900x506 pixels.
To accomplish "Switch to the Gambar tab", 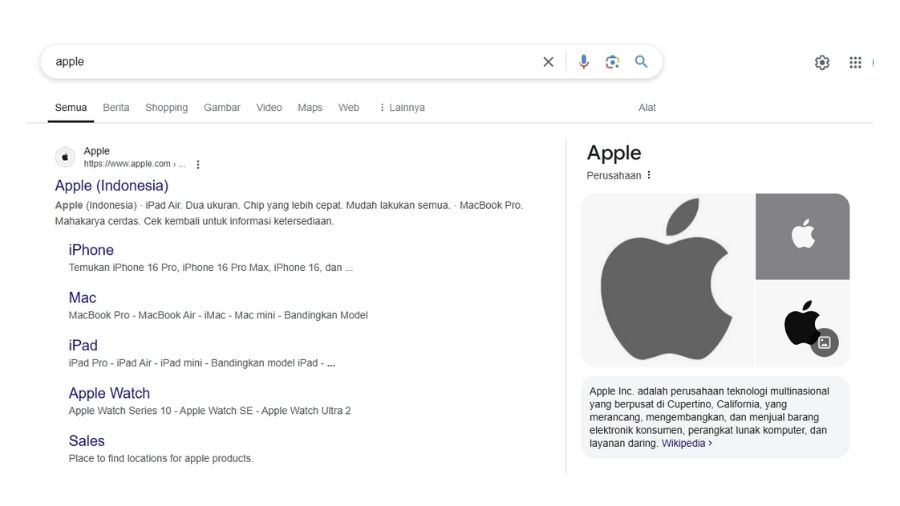I will click(x=222, y=107).
